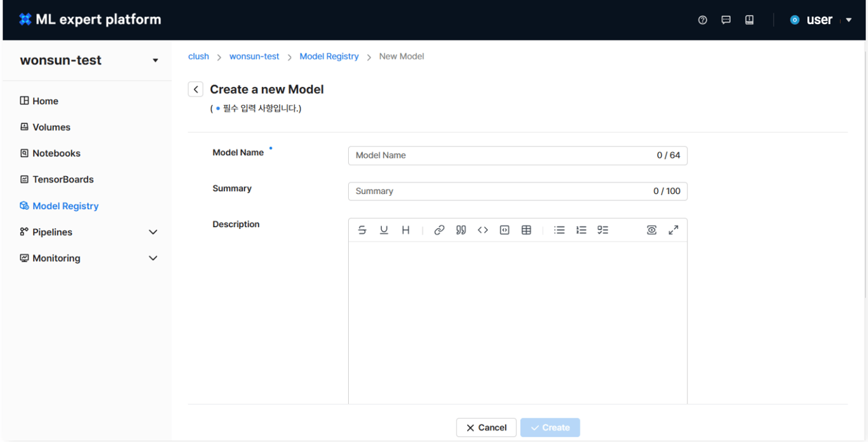Go to Home in sidebar
The height and width of the screenshot is (442, 868).
pos(45,101)
